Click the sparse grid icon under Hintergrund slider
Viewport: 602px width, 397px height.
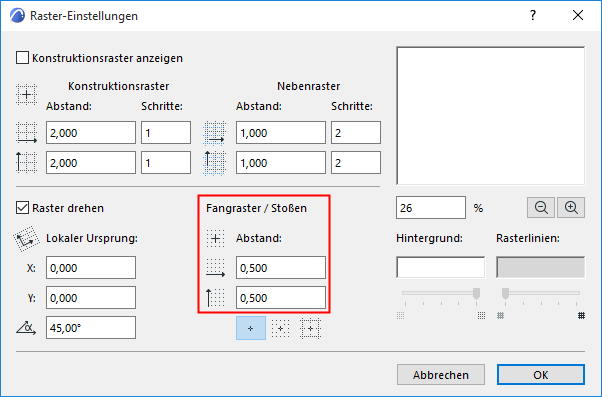pyautogui.click(x=400, y=316)
